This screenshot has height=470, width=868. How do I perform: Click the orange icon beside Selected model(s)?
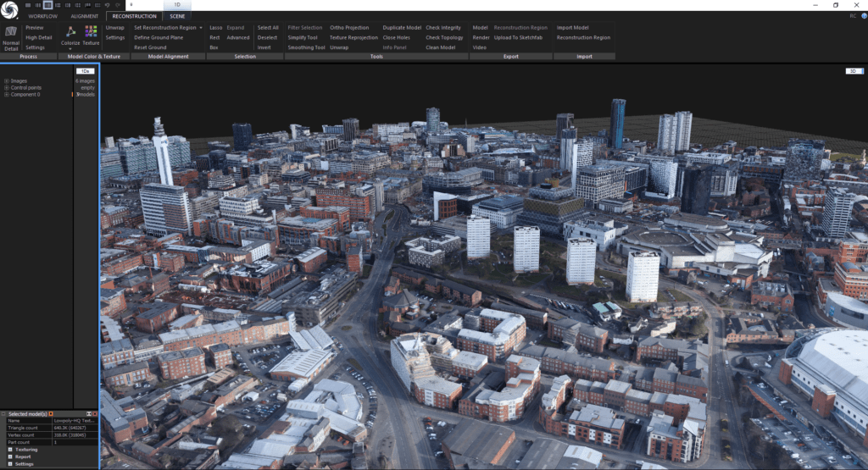[x=51, y=413]
